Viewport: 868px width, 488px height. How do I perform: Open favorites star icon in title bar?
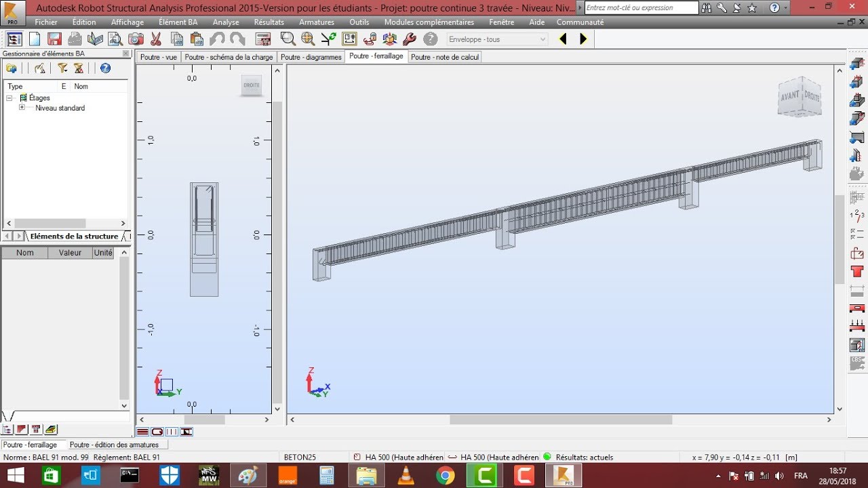[x=751, y=8]
